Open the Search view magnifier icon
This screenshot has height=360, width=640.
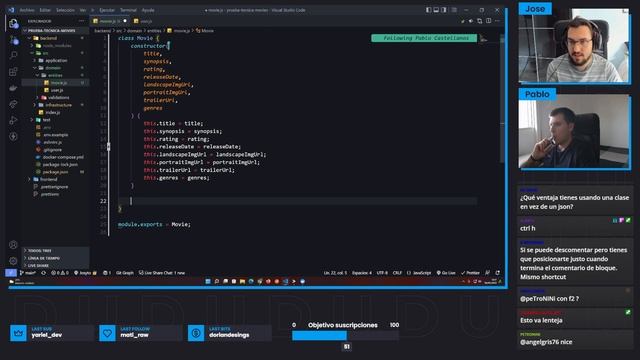click(x=13, y=55)
